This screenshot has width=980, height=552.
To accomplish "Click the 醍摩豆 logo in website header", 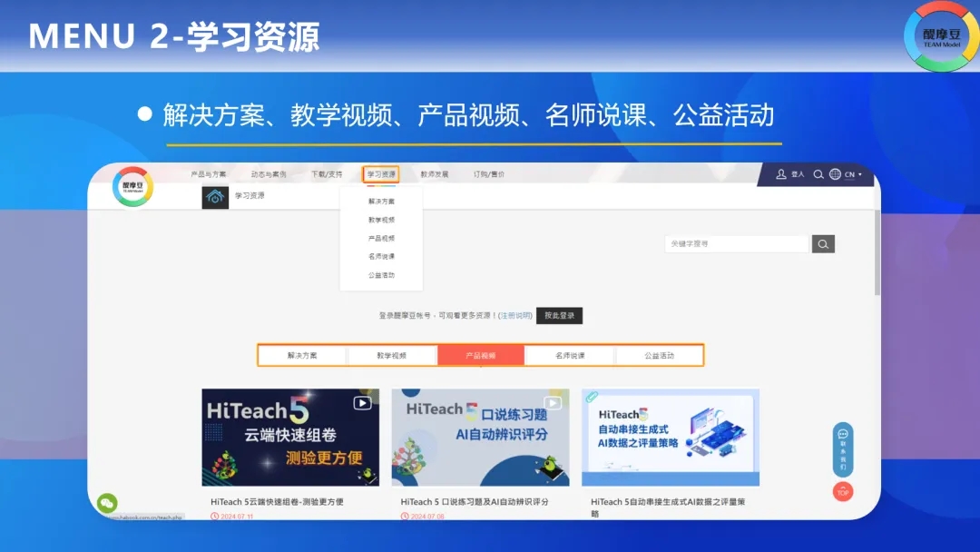I will 132,187.
